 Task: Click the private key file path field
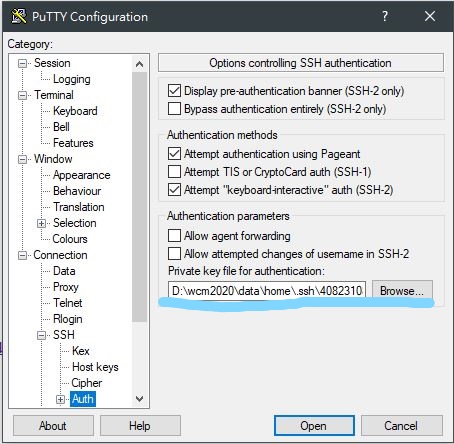267,290
